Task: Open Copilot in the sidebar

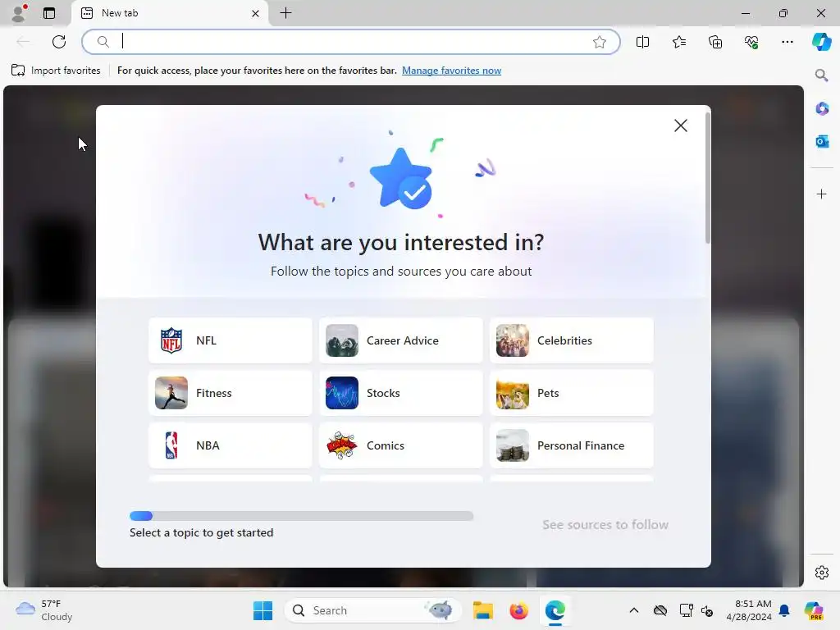Action: click(821, 42)
